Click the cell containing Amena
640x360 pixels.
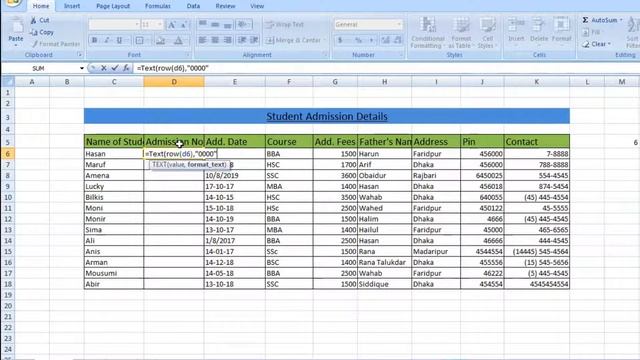pos(114,176)
